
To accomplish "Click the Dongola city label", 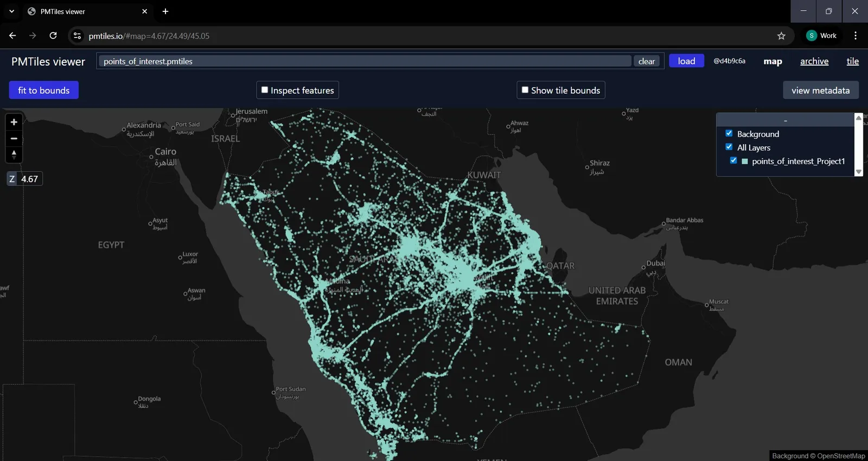I will [149, 399].
